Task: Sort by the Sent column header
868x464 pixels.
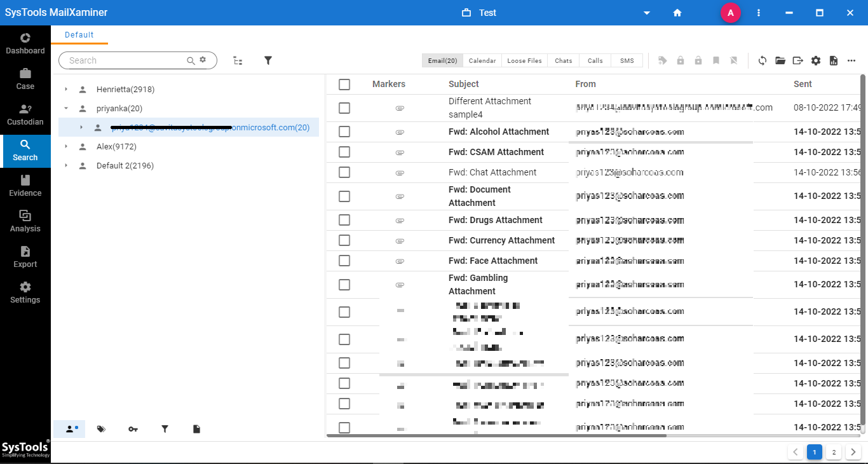Action: tap(803, 84)
